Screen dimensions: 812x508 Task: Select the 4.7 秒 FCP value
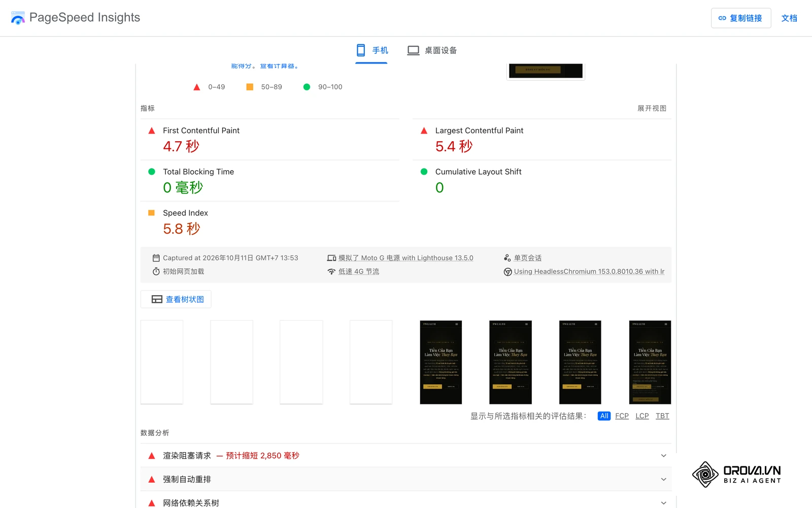181,146
